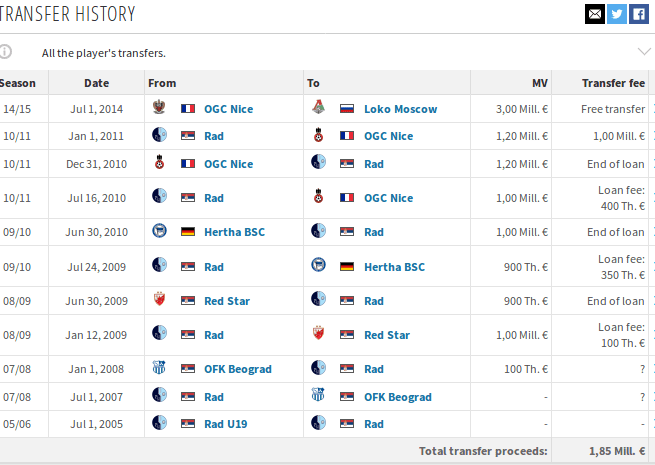Collapse the transfer history panel chevron

644,52
